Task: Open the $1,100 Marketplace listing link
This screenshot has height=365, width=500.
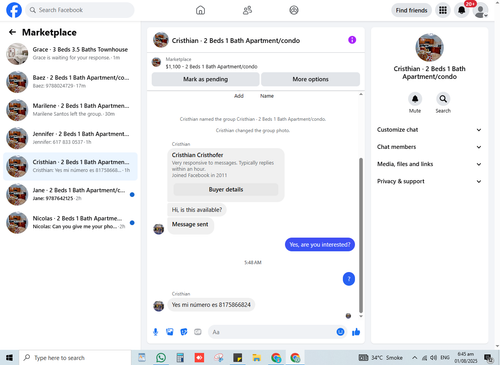Action: [x=212, y=67]
